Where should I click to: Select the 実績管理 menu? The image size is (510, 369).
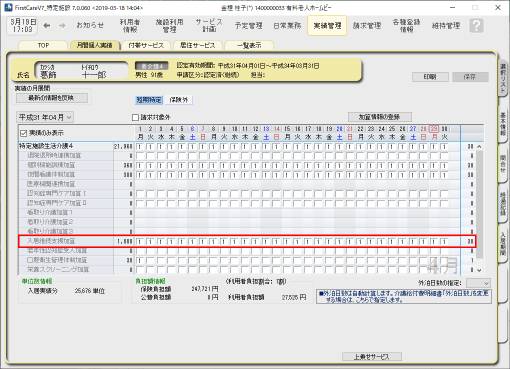(327, 25)
